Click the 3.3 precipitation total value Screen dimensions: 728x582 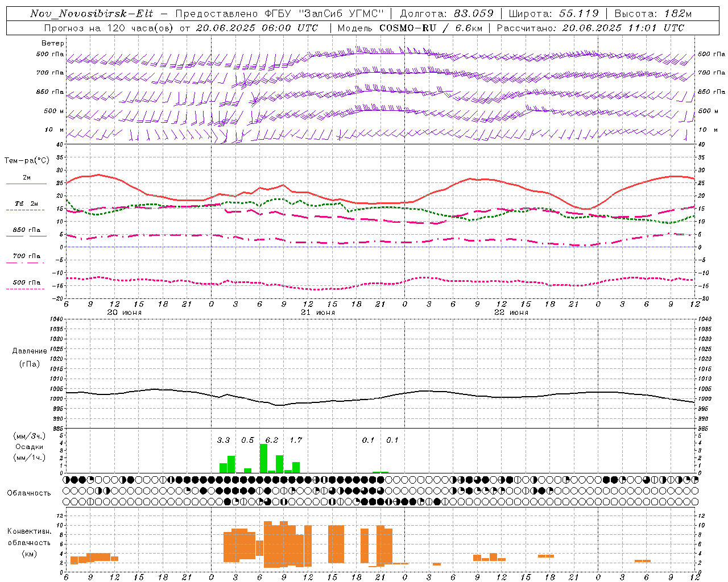(x=224, y=440)
